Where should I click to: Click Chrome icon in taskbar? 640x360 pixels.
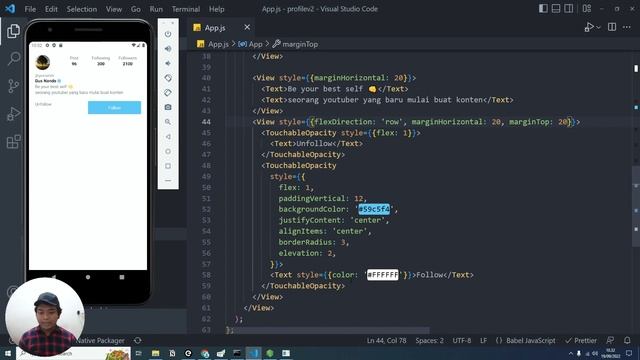click(204, 353)
